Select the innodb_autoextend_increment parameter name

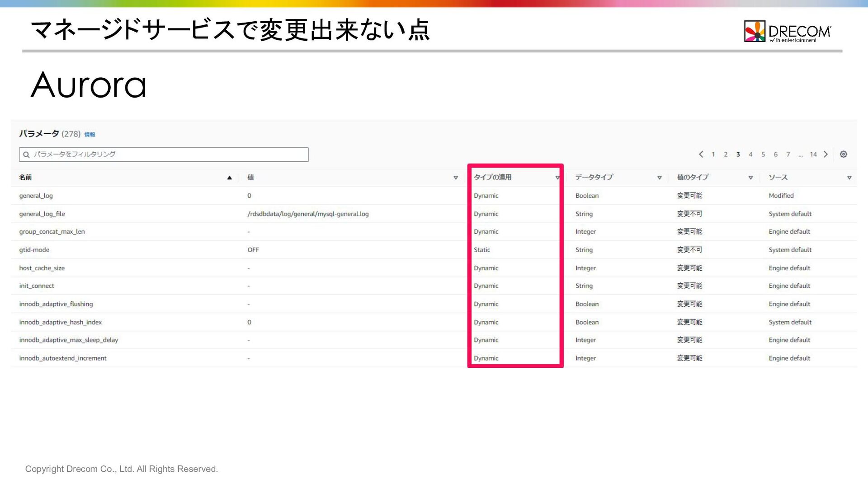click(x=63, y=358)
